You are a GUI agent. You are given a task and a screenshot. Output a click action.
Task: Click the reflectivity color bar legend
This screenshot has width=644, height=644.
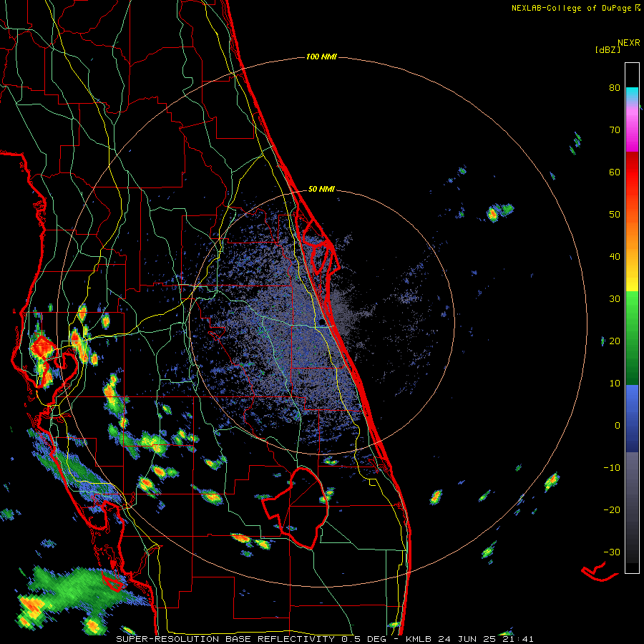(x=632, y=318)
